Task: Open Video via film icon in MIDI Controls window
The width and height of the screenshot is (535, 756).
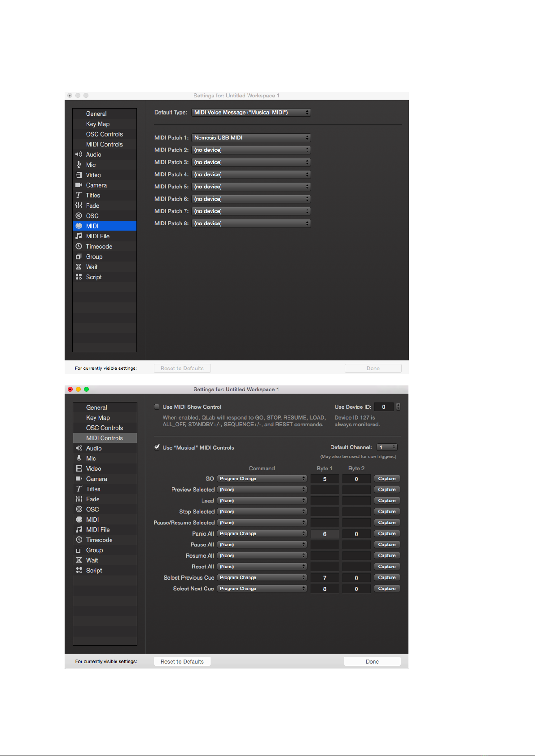Action: coord(79,468)
